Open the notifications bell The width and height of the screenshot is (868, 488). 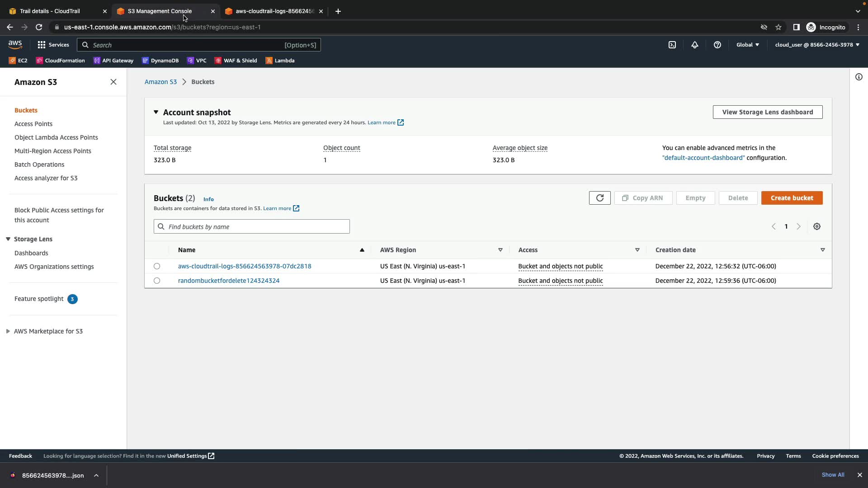click(x=695, y=45)
